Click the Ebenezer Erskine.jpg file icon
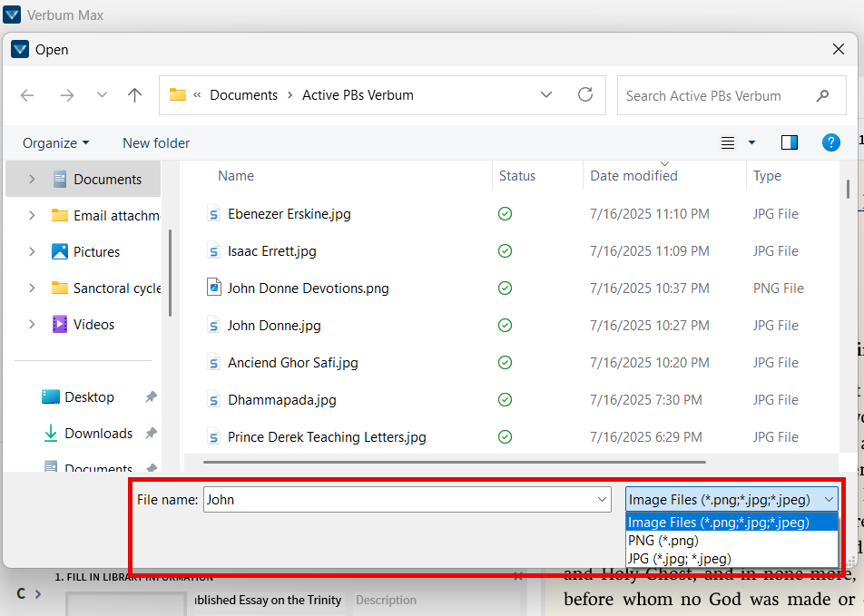The width and height of the screenshot is (864, 616). pos(214,214)
